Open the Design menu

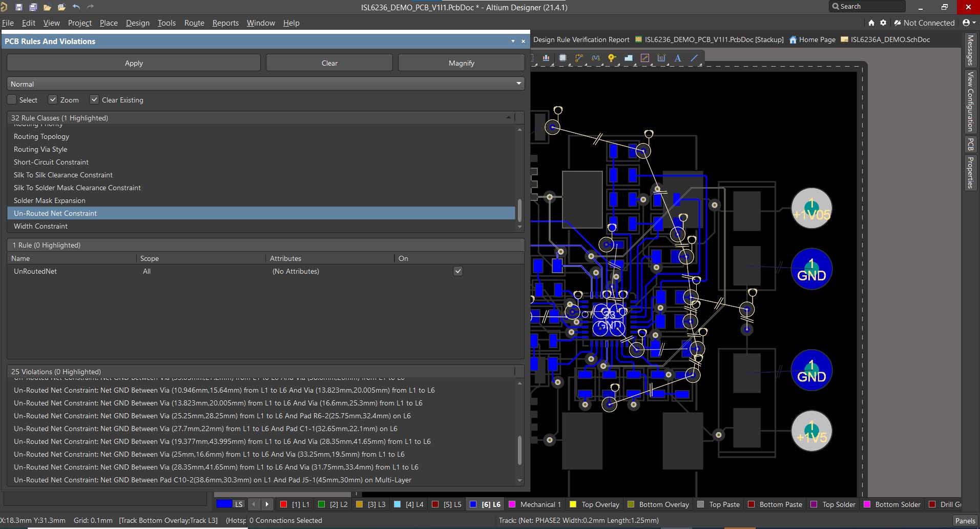(137, 23)
